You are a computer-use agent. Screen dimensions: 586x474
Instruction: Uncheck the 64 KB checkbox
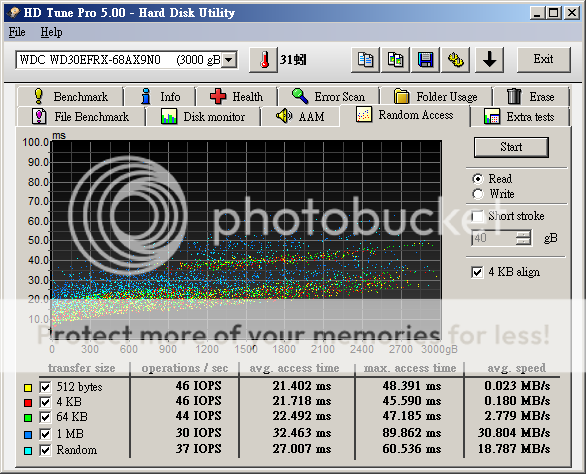(x=45, y=417)
